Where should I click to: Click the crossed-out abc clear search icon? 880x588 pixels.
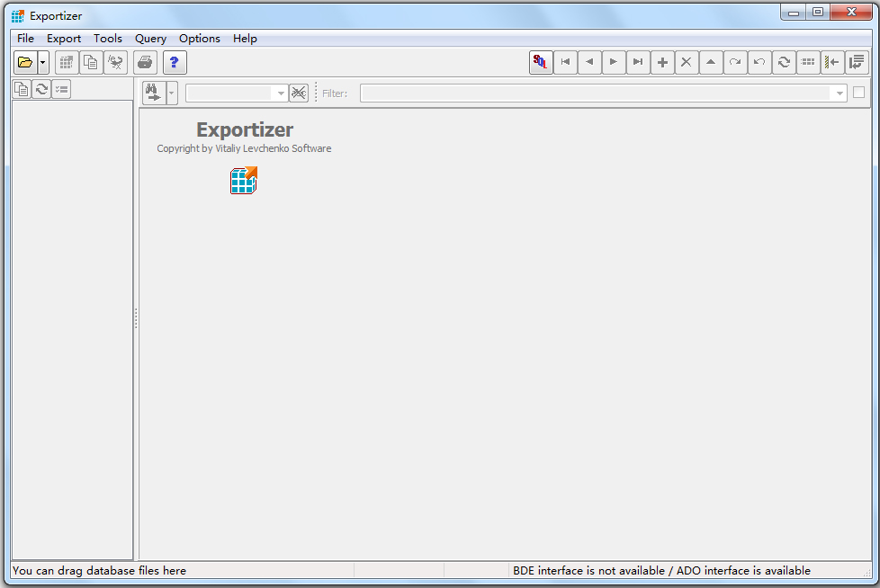click(299, 93)
